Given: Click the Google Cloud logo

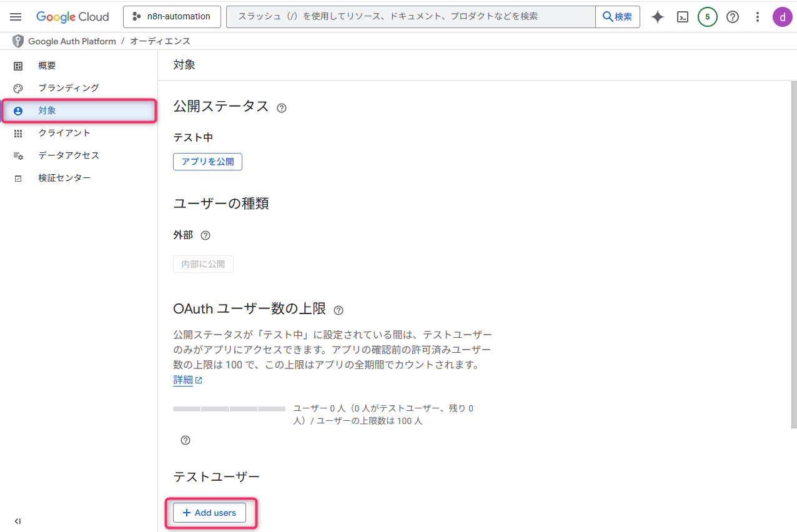Looking at the screenshot, I should (x=72, y=17).
